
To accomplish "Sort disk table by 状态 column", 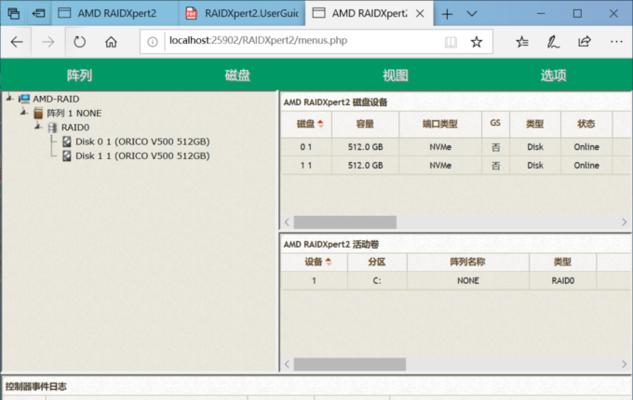I will 586,124.
